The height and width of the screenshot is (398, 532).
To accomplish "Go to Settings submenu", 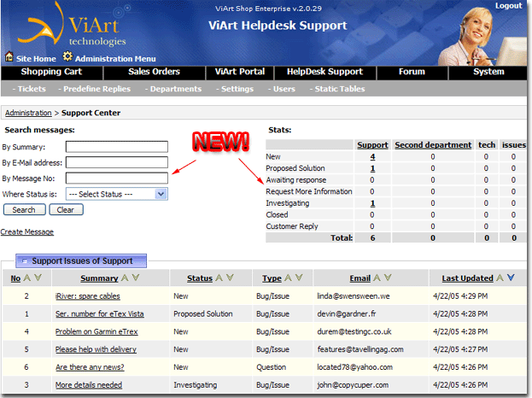I will tap(235, 89).
